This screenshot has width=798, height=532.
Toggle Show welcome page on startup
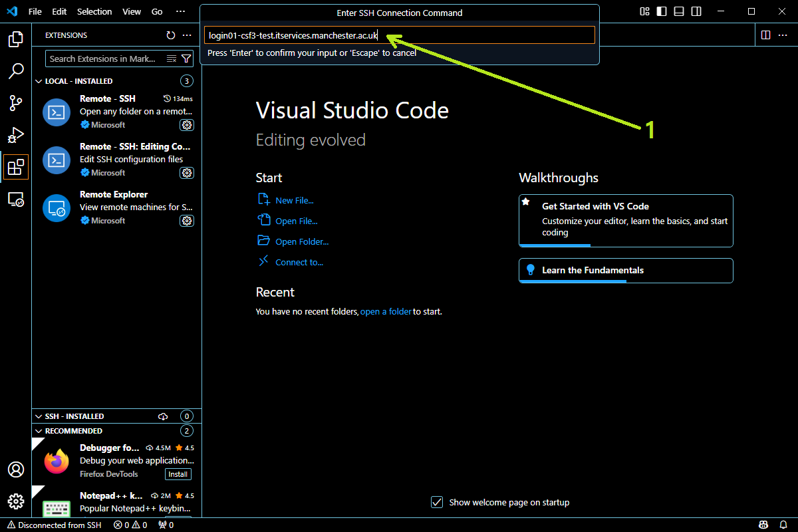pyautogui.click(x=437, y=502)
